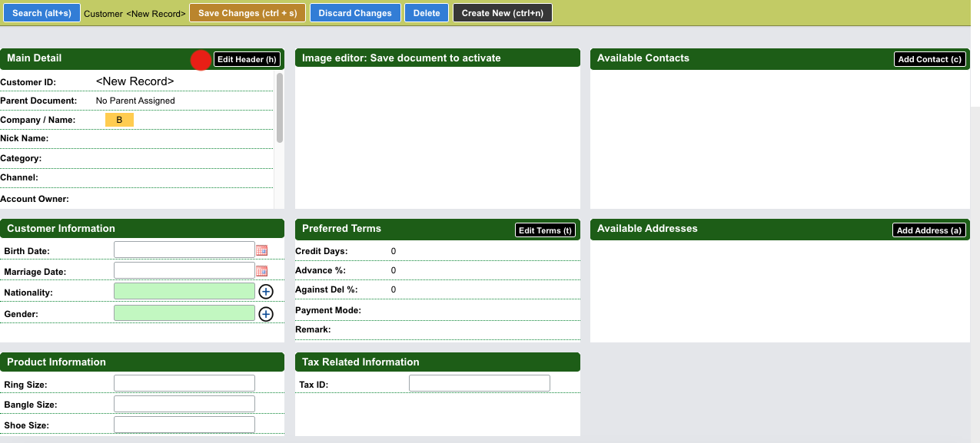The height and width of the screenshot is (443, 980).
Task: Click the Tax ID input field
Action: tap(479, 382)
